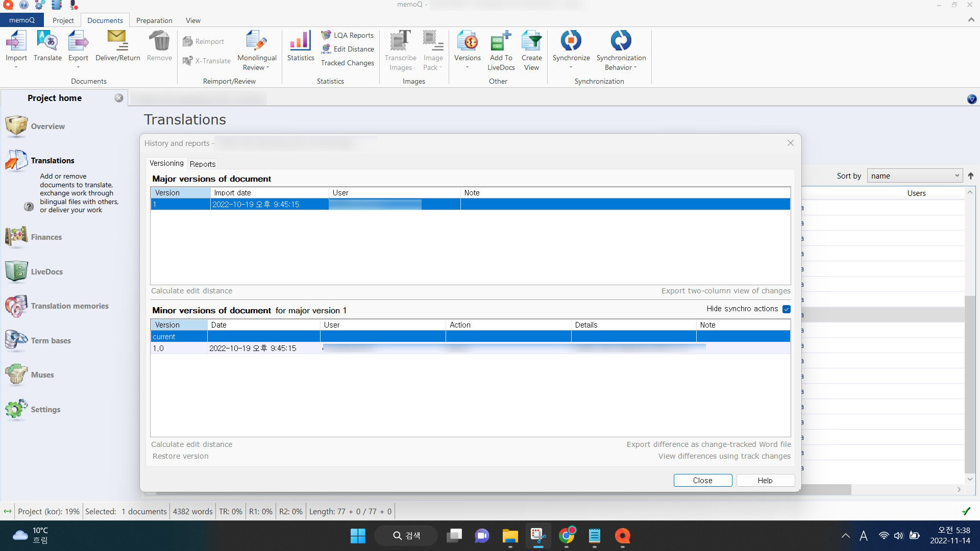
Task: Close the Project home tab
Action: [x=119, y=98]
